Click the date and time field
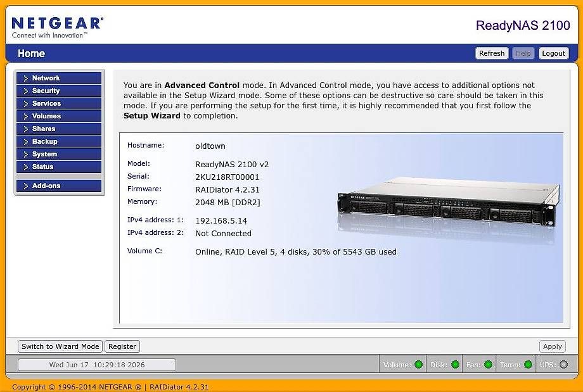This screenshot has height=392, width=583. click(97, 365)
